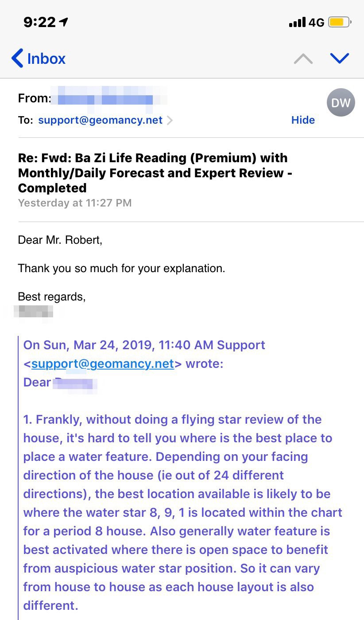Tap the blurred sender in From field

click(106, 98)
